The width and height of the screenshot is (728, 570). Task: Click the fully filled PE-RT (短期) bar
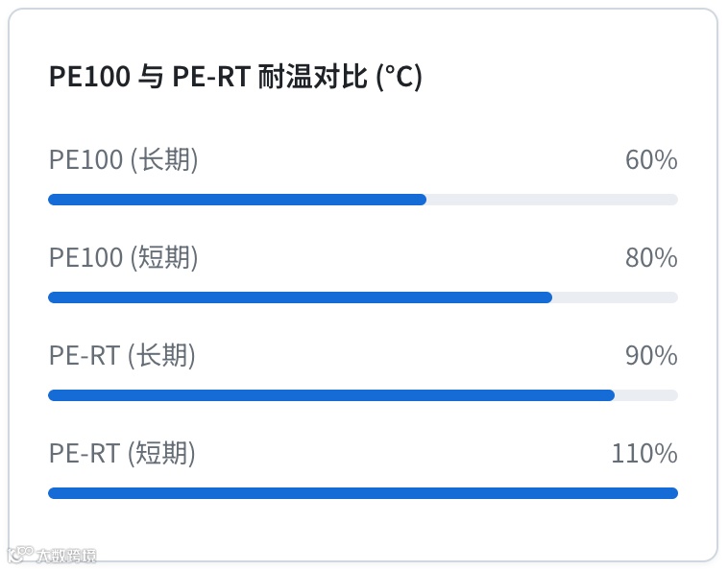coord(363,493)
